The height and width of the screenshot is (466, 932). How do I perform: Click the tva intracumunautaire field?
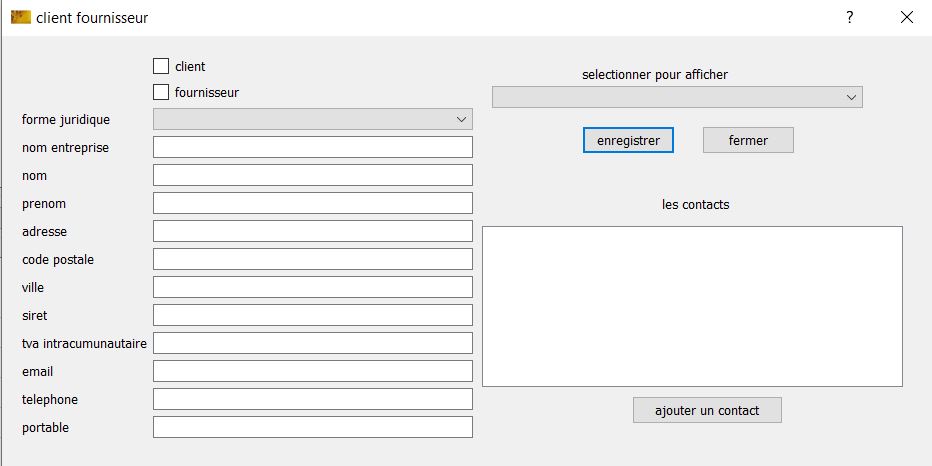point(312,343)
